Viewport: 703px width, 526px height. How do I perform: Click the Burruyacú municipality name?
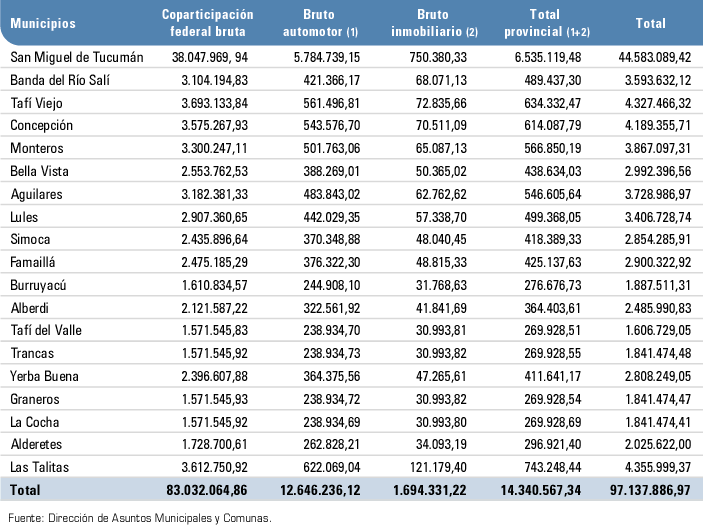[x=39, y=285]
